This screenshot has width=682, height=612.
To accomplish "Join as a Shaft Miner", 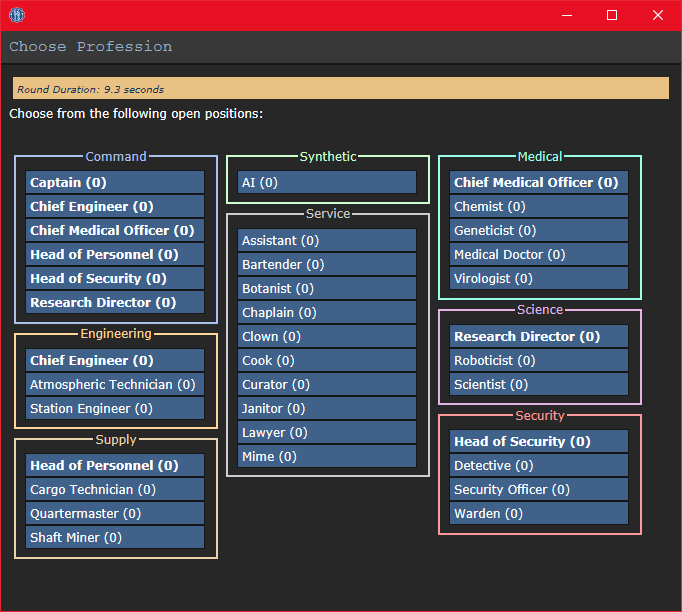I will coord(115,537).
